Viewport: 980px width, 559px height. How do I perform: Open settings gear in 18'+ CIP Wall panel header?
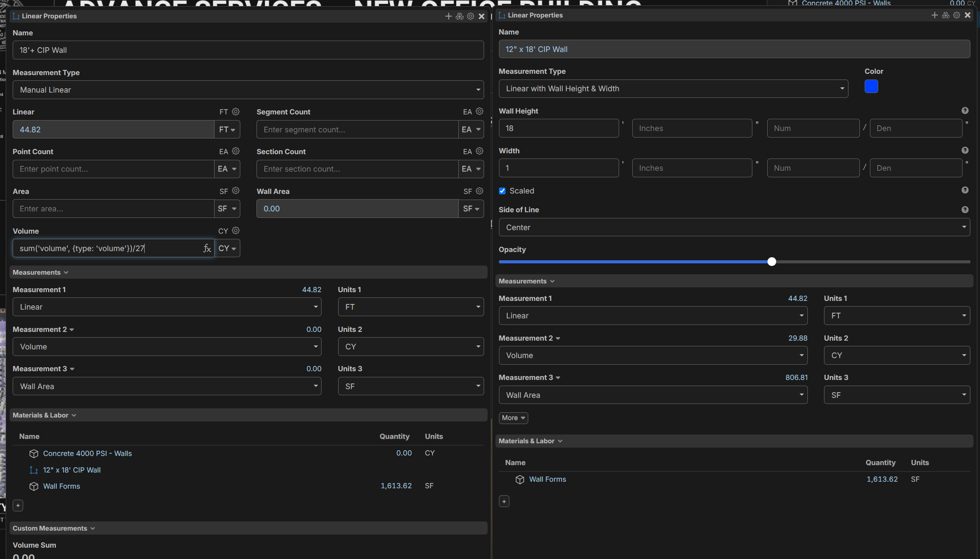471,16
